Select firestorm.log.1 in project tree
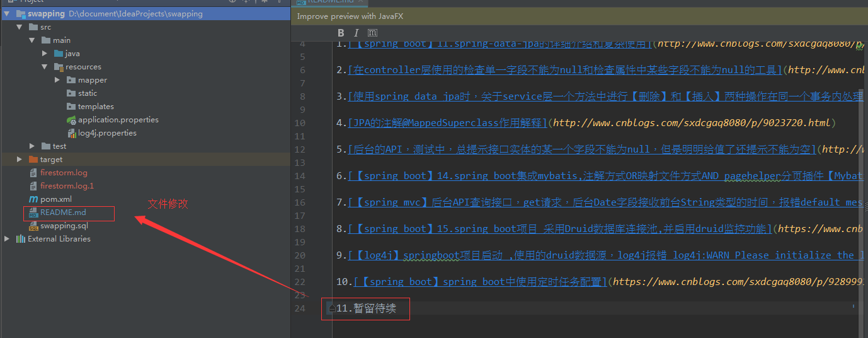 [67, 186]
